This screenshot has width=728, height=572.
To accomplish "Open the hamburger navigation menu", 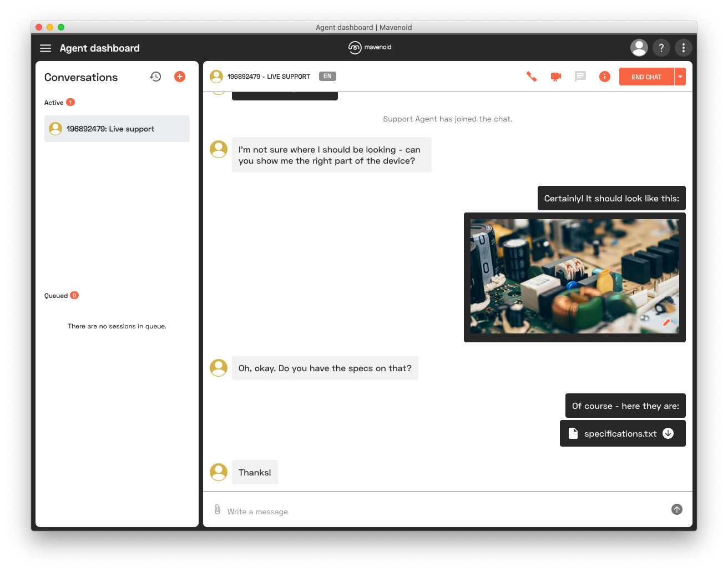I will coord(46,48).
